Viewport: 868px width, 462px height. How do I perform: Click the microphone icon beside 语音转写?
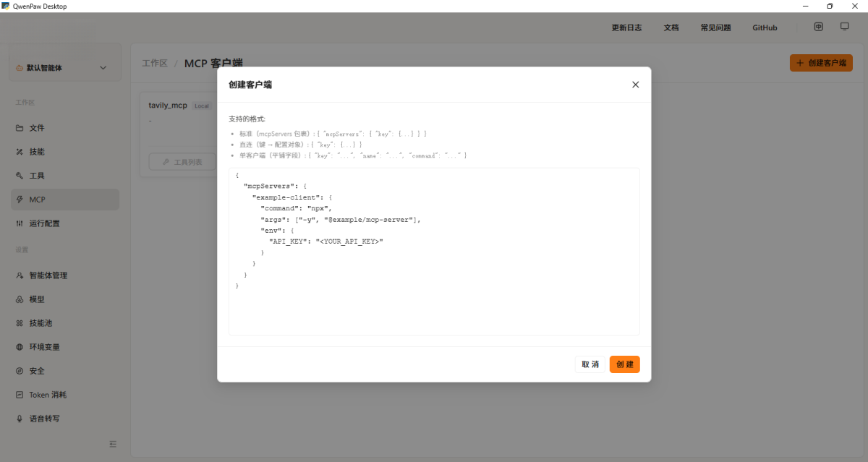[20, 419]
